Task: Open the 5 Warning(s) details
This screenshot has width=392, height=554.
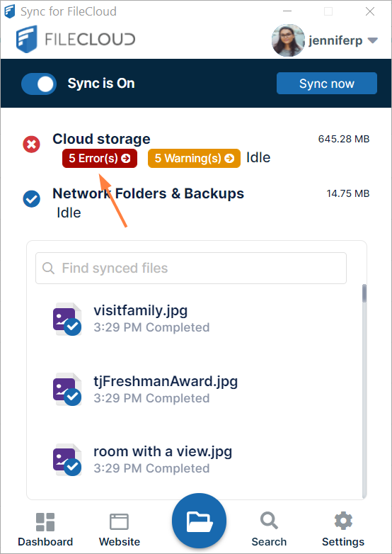Action: tap(194, 158)
